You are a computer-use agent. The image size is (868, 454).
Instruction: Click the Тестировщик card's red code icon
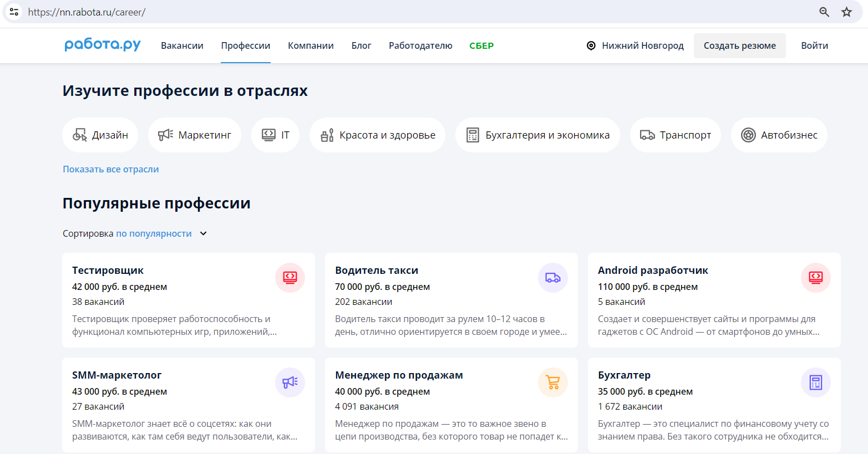(x=290, y=277)
